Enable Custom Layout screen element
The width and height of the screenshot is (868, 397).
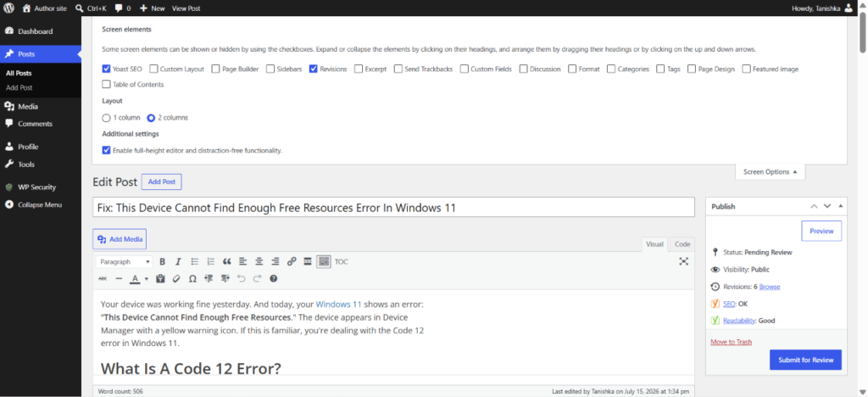tap(154, 70)
